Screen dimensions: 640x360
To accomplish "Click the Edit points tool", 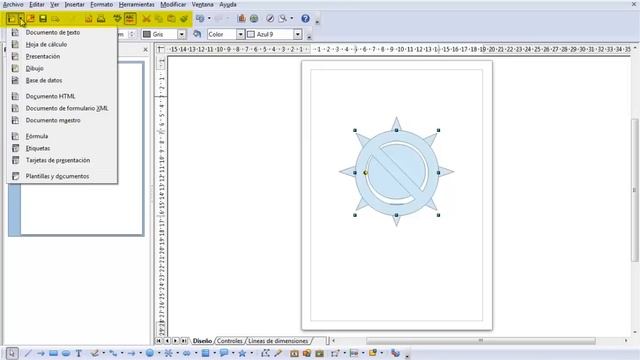I will (265, 353).
